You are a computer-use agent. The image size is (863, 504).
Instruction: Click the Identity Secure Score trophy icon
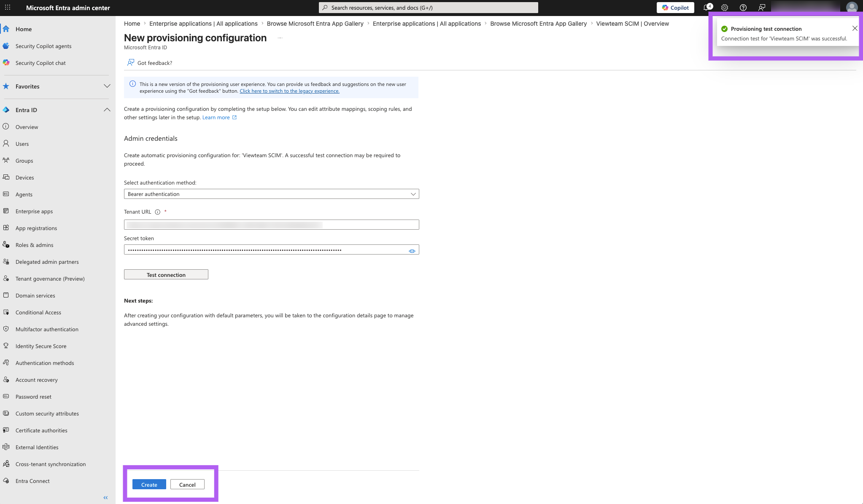[6, 346]
